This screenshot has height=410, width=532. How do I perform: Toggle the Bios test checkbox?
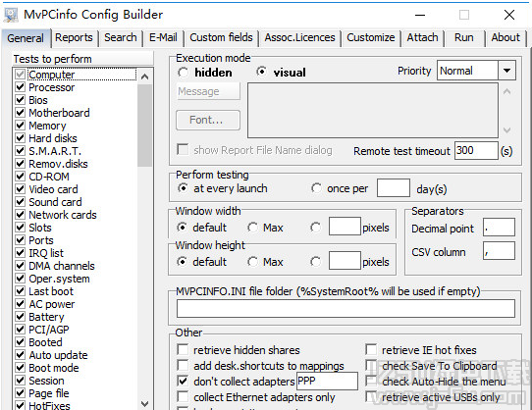[x=21, y=100]
